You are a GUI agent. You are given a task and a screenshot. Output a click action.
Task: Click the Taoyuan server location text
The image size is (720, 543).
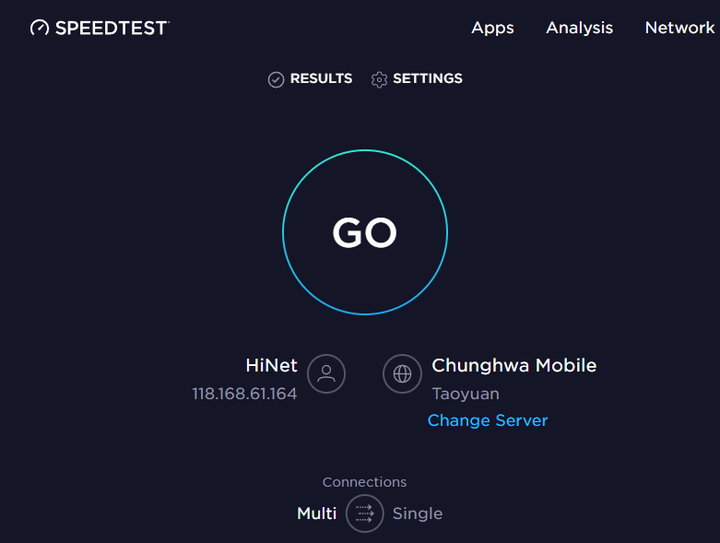click(x=466, y=394)
